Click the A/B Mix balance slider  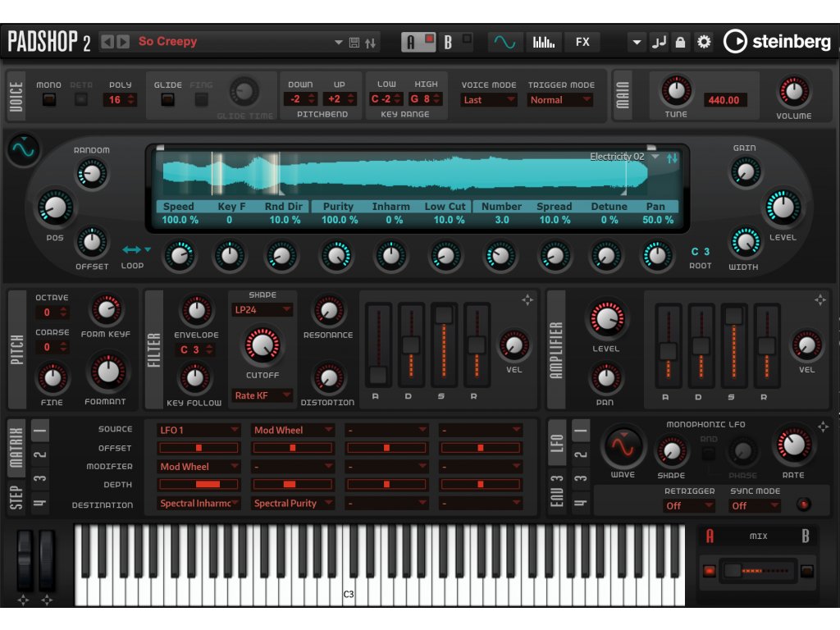point(758,571)
